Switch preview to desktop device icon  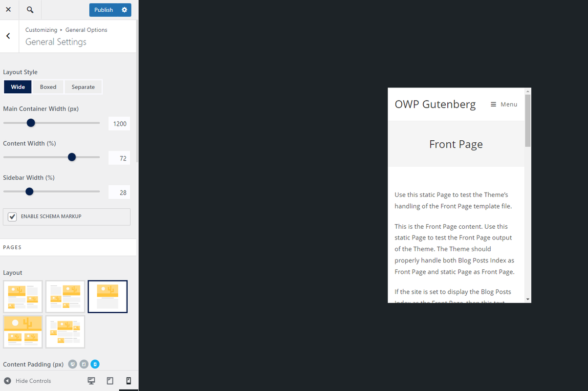tap(91, 381)
